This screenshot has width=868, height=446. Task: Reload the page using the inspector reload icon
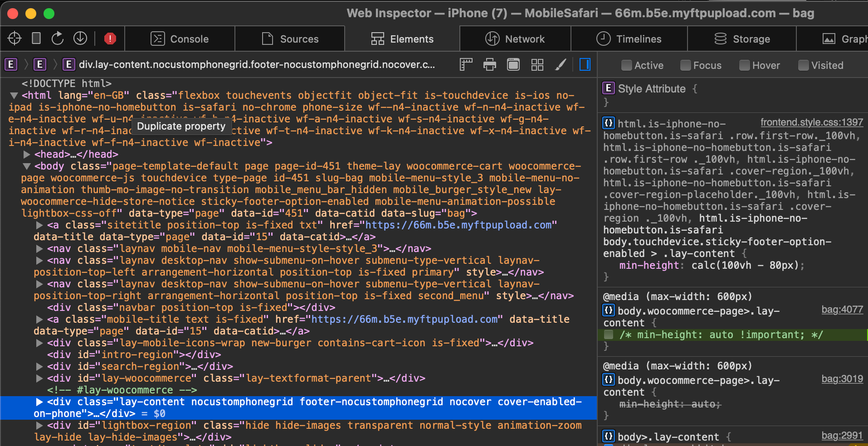58,39
